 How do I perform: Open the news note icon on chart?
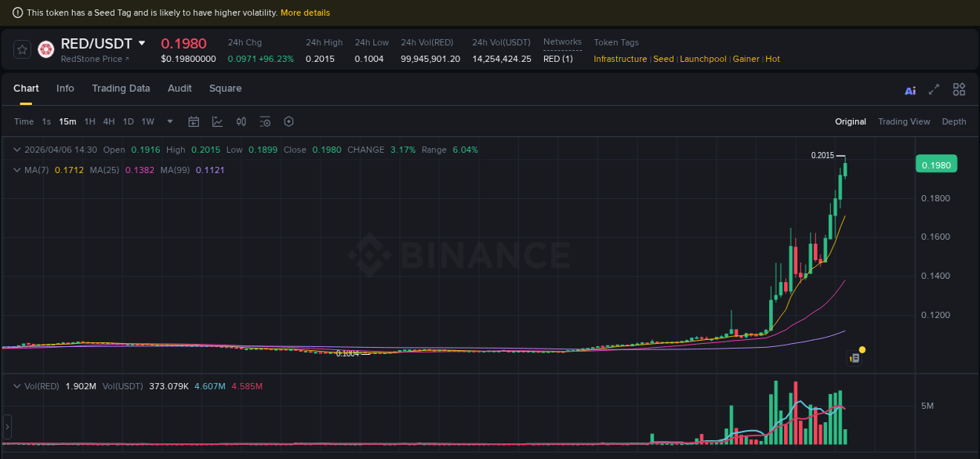[855, 358]
